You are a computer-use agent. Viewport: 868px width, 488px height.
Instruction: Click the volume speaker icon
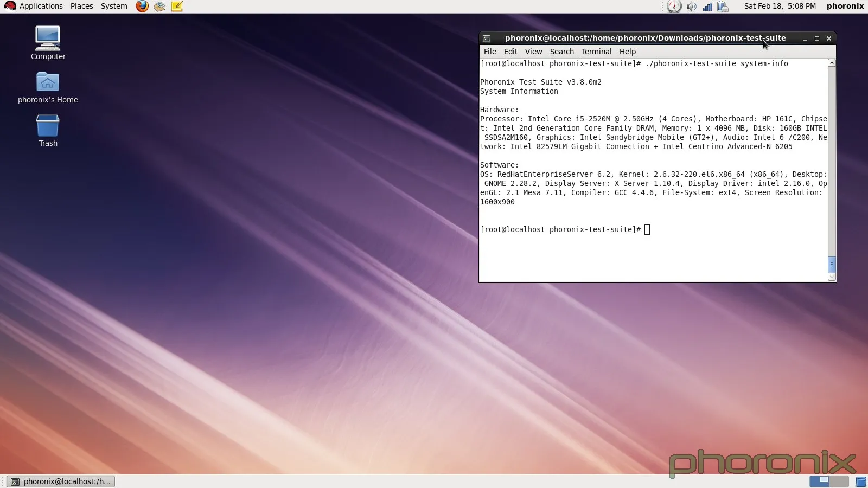click(x=691, y=7)
